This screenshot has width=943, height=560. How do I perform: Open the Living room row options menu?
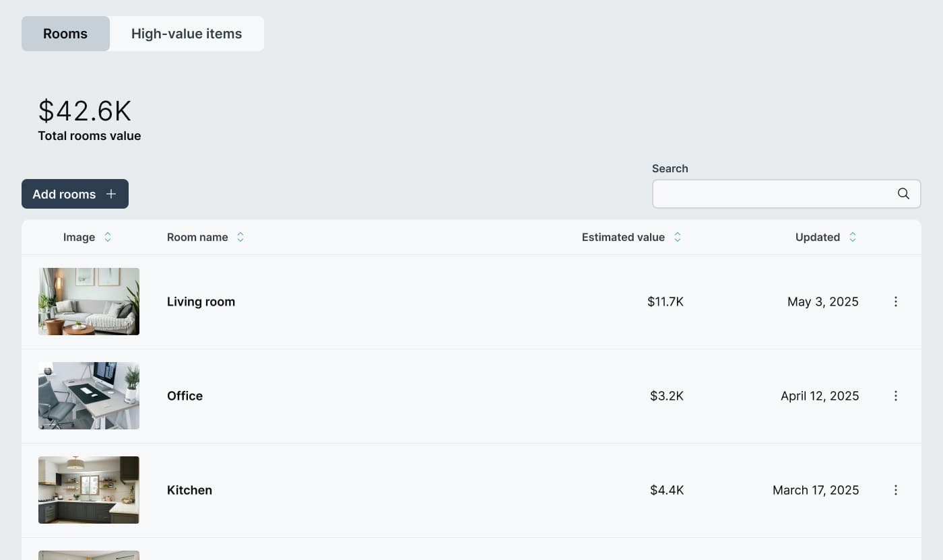(896, 302)
